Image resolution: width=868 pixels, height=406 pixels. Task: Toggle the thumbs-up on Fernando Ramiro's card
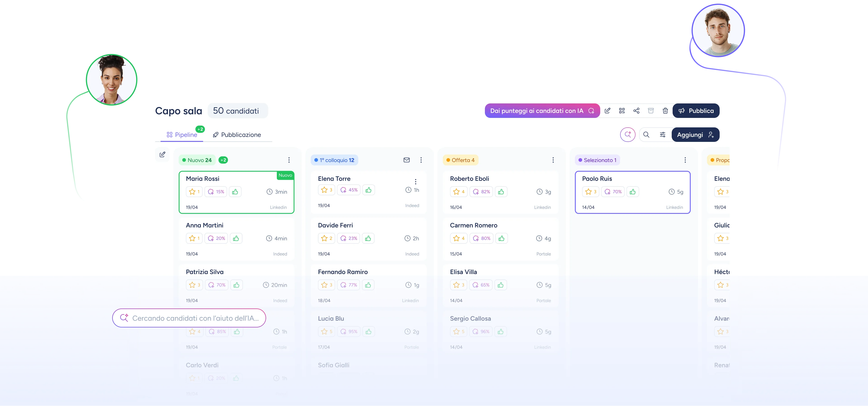point(368,285)
